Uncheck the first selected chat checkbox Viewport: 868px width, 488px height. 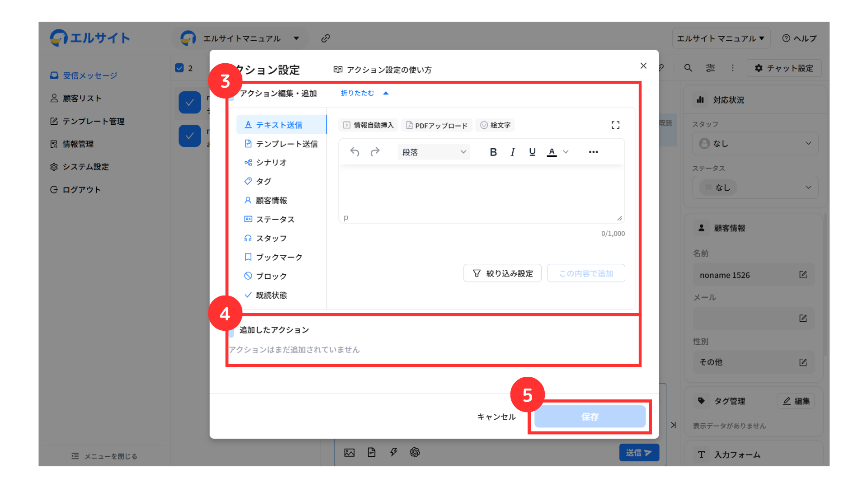tap(189, 103)
